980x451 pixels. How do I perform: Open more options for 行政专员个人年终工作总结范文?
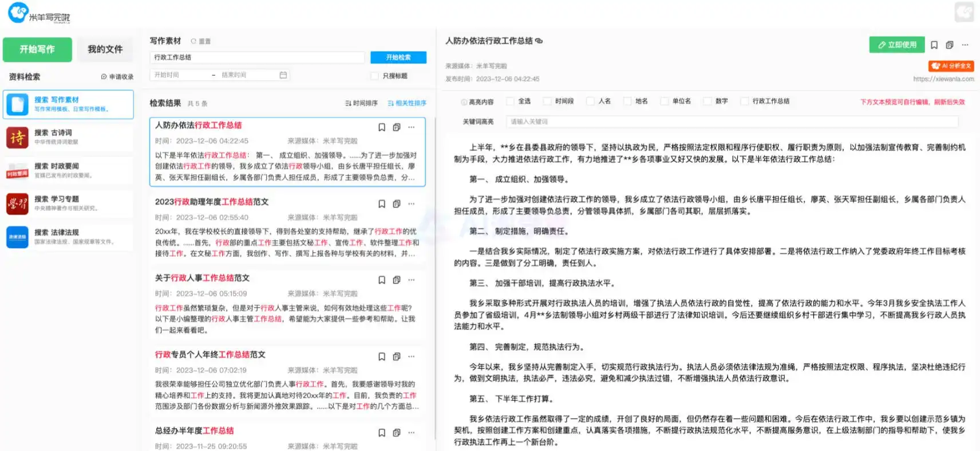pos(412,356)
